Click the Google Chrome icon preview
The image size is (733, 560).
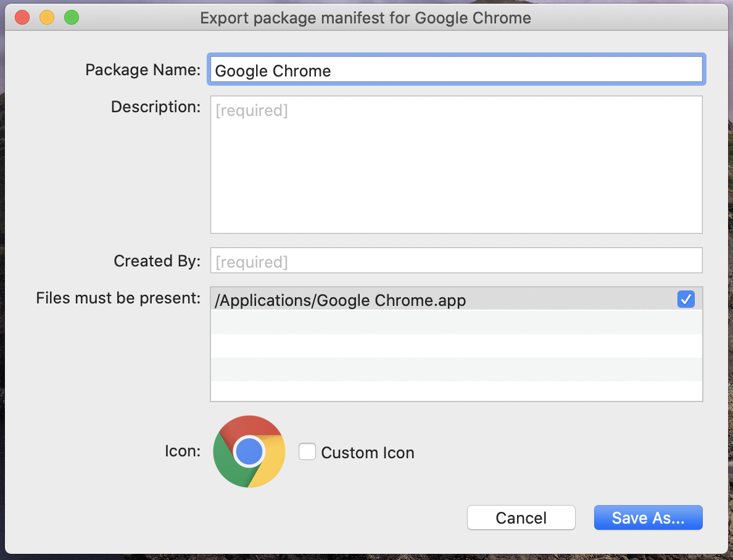249,451
